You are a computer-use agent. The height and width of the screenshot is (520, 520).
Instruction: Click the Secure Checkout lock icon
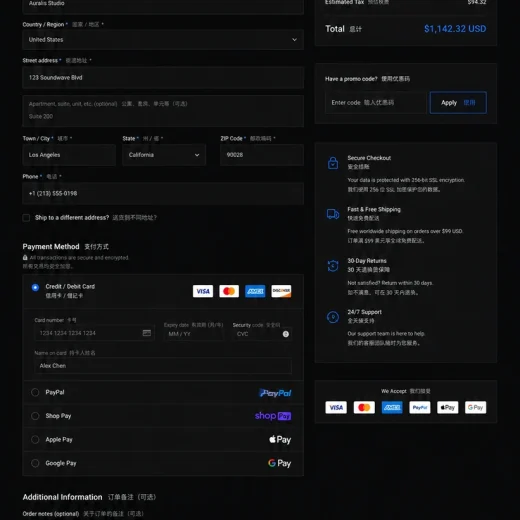tap(333, 163)
